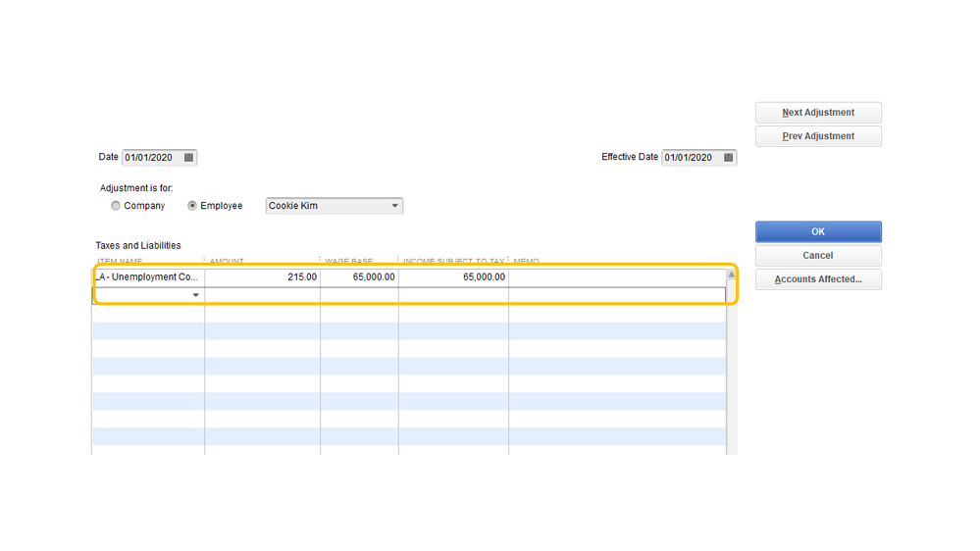Select the Employee radio button
Viewport: 980px width, 551px height.
point(192,206)
